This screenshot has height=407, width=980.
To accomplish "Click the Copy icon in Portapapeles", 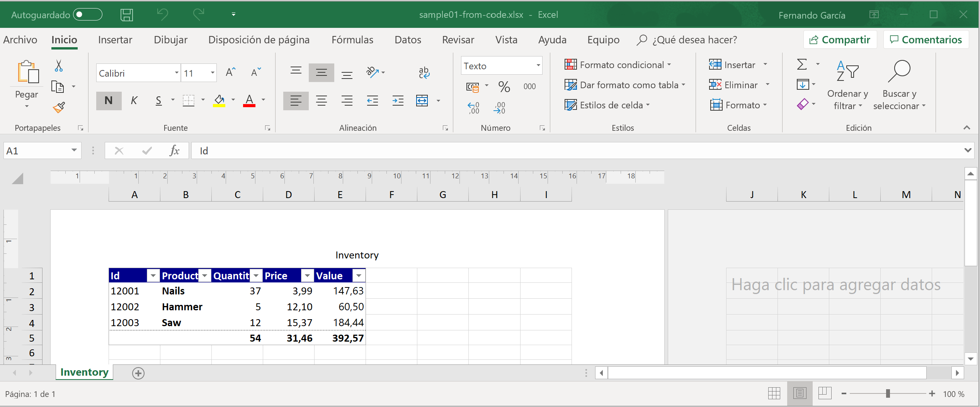I will pos(58,86).
